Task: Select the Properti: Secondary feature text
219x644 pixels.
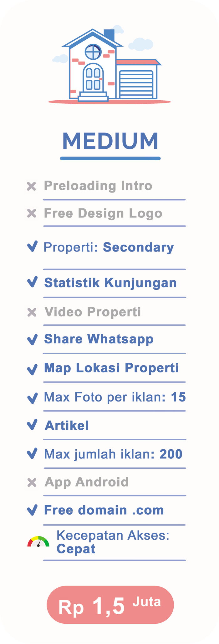Action: (x=109, y=247)
